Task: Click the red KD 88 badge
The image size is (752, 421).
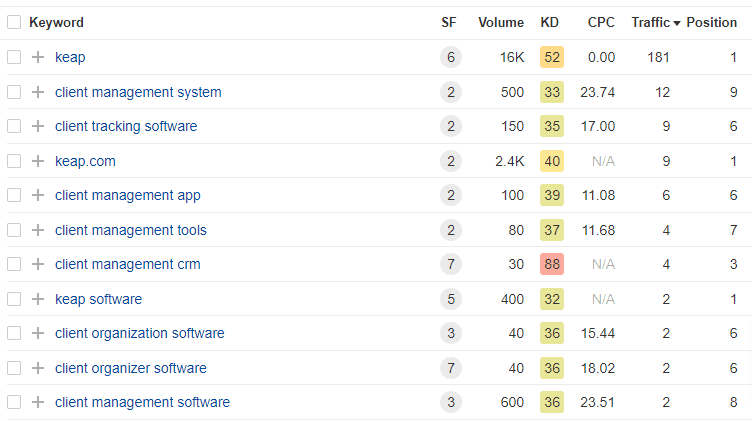Action: click(x=552, y=264)
